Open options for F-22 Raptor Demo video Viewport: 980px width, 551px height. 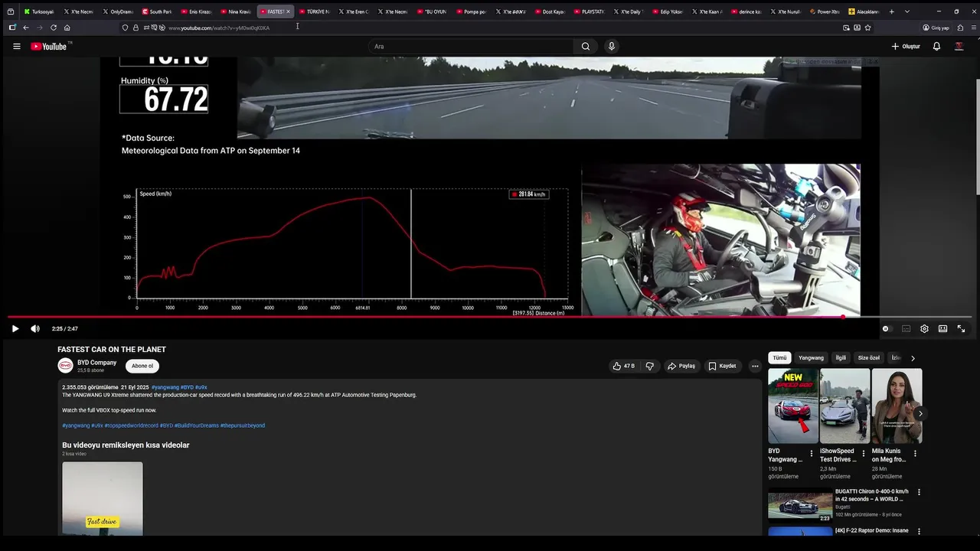[919, 531]
